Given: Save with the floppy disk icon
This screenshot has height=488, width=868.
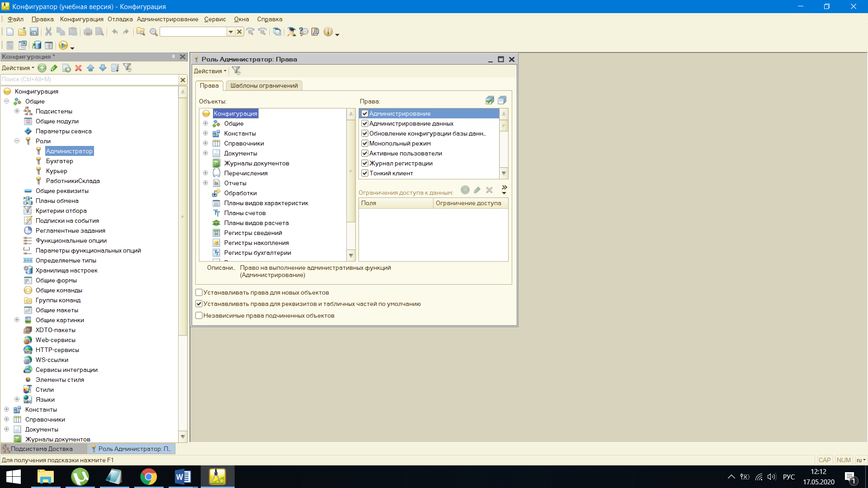Looking at the screenshot, I should click(34, 32).
